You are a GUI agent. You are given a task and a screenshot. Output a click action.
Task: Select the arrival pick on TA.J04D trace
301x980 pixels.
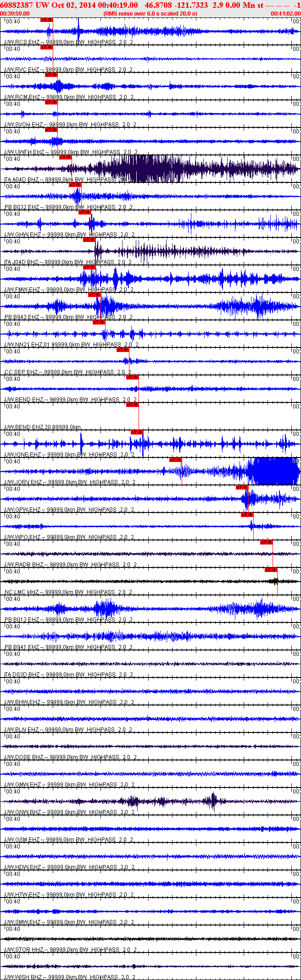click(89, 240)
